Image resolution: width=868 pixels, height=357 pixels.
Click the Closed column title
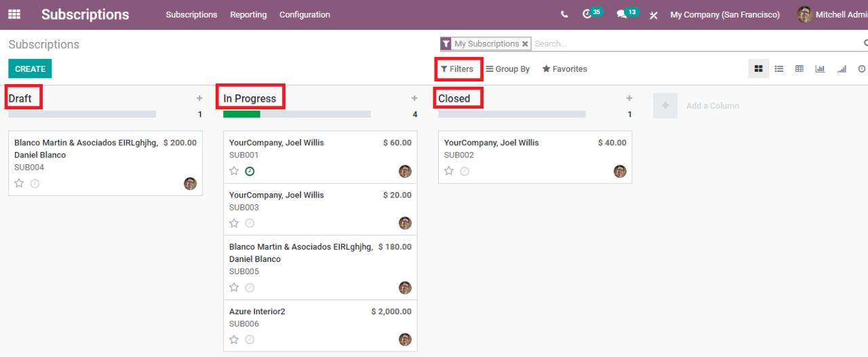coord(454,98)
